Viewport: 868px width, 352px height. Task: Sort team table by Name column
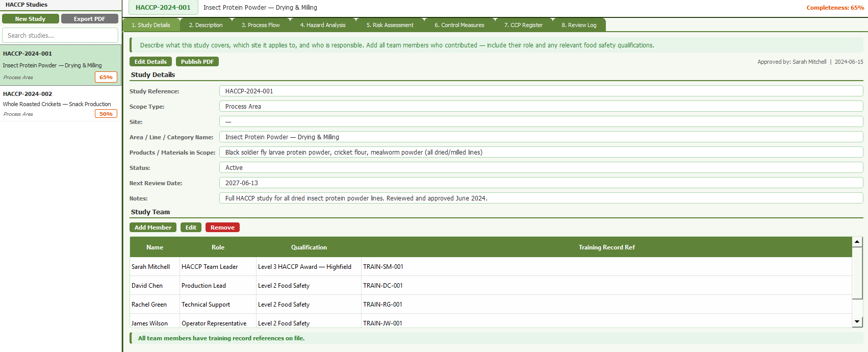pyautogui.click(x=155, y=247)
